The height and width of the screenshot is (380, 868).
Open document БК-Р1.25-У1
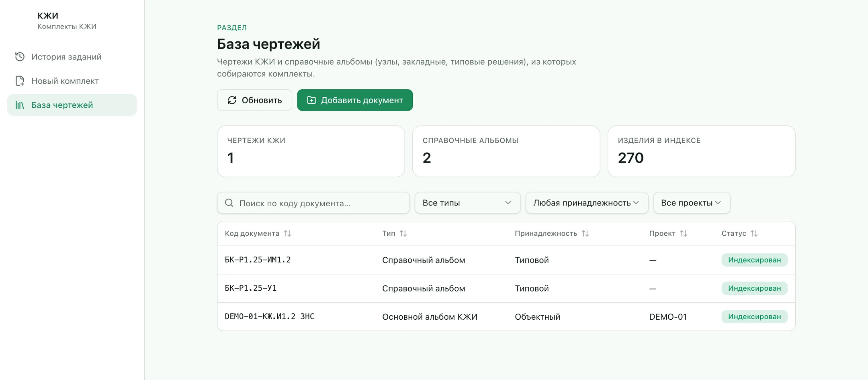[x=251, y=288]
